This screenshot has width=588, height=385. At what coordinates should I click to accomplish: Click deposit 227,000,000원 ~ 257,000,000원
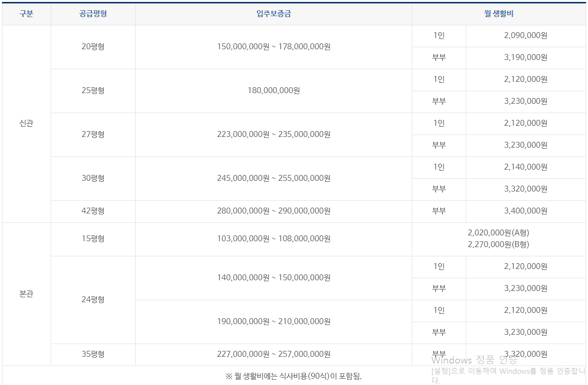coord(274,354)
